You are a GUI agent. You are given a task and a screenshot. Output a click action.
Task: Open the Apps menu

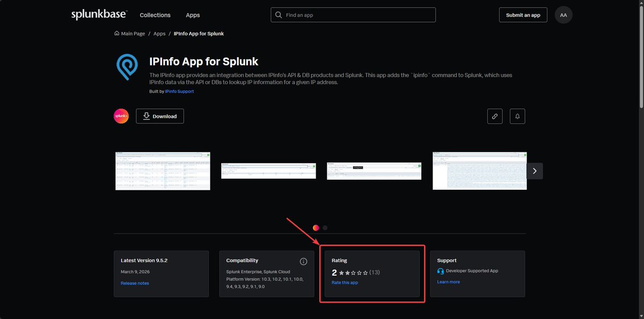click(193, 15)
